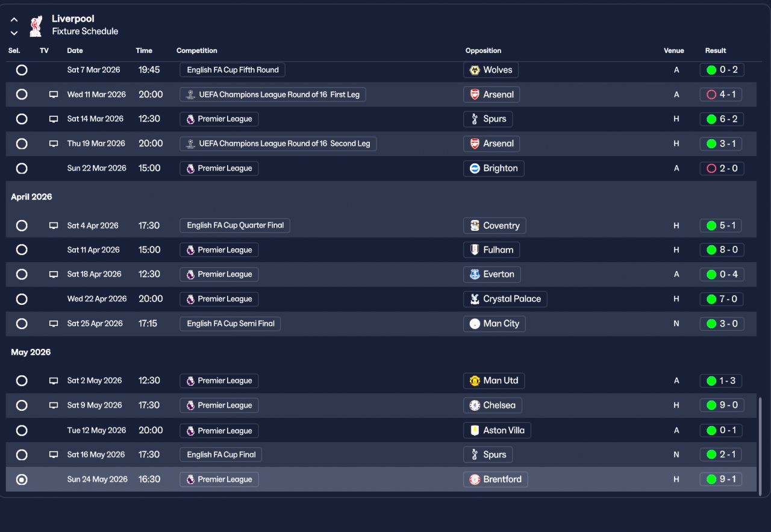
Task: Open English FA Cup Final competition
Action: 221,455
